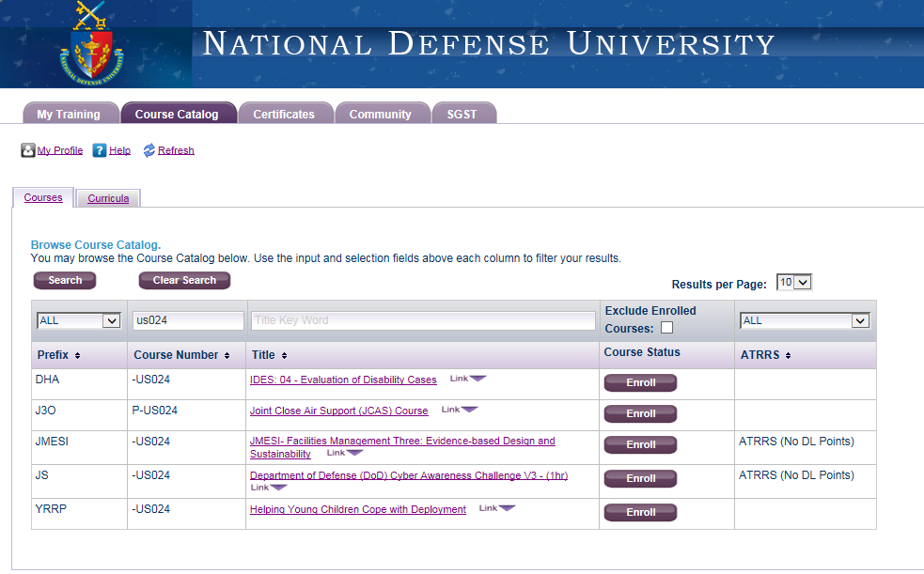Viewport: 924px width, 574px height.
Task: Open the Results per Page dropdown
Action: tap(794, 283)
